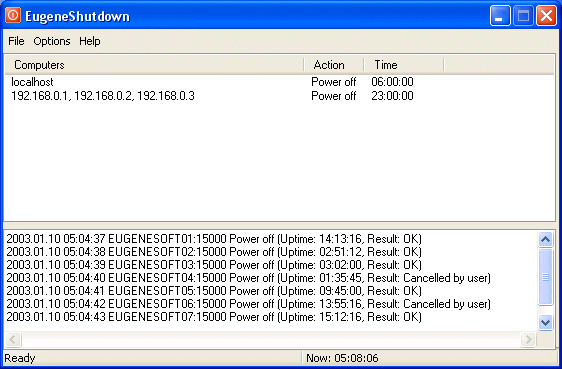Viewport: 562px width, 369px height.
Task: Click the Now: 05:08:06 clock in status bar
Action: 342,358
